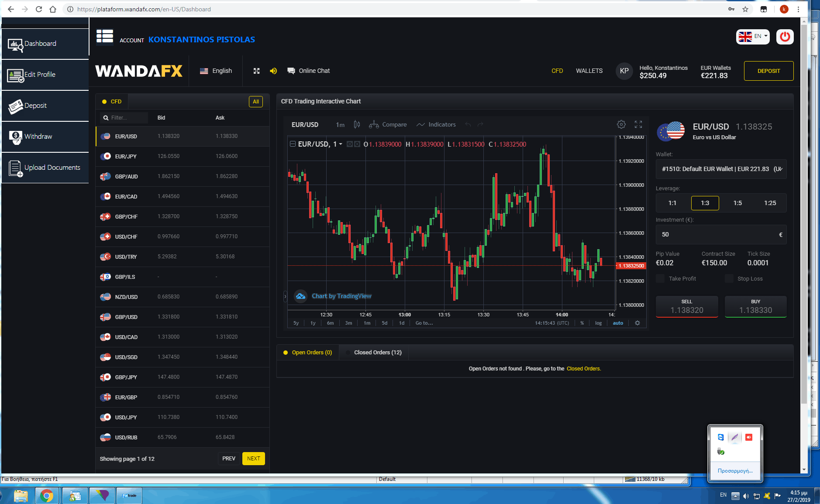
Task: Expand the Default EUR Wallet selector
Action: (721, 169)
